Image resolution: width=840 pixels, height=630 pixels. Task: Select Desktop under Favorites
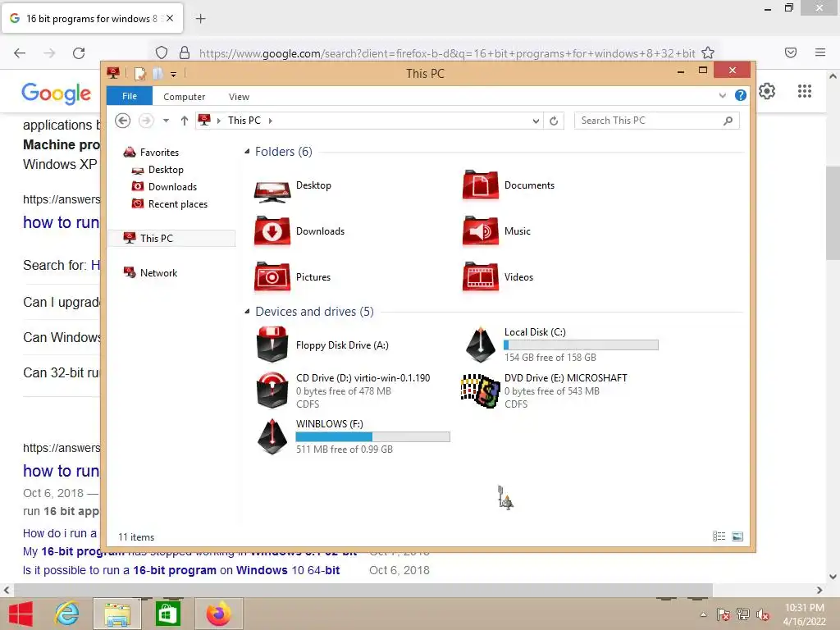166,170
